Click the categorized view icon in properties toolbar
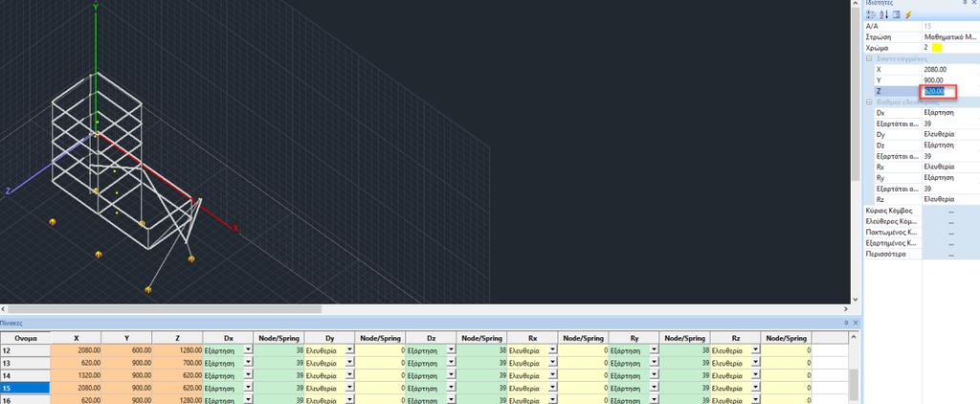980x404 pixels. pyautogui.click(x=871, y=14)
